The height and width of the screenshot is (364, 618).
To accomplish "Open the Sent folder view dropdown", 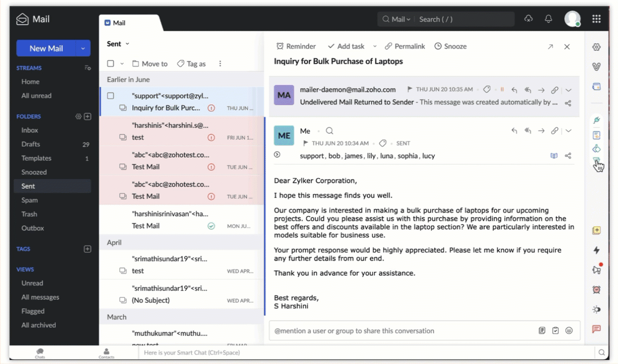I will (x=127, y=44).
